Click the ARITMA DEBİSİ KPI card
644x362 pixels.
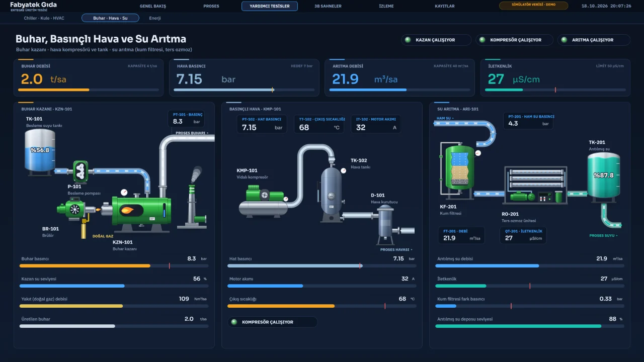point(399,77)
